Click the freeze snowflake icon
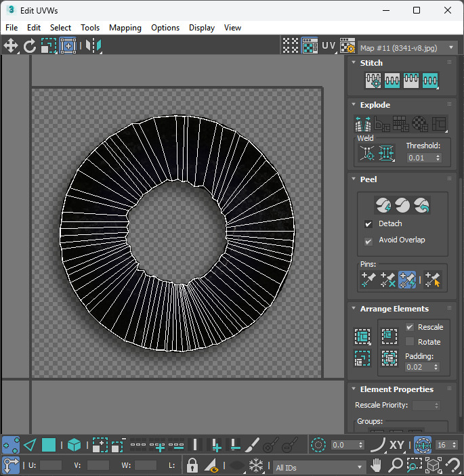Image resolution: width=464 pixels, height=476 pixels. 256,466
